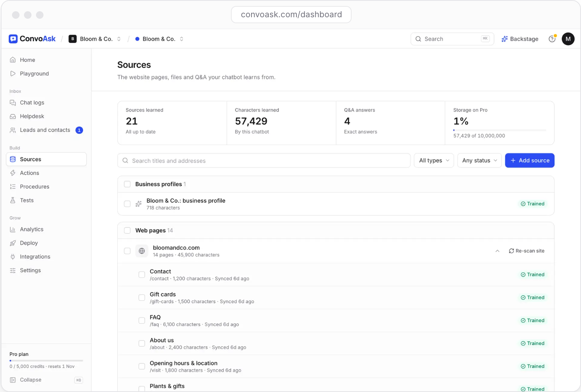Collapse the bloomandco.com pages chevron

point(497,251)
